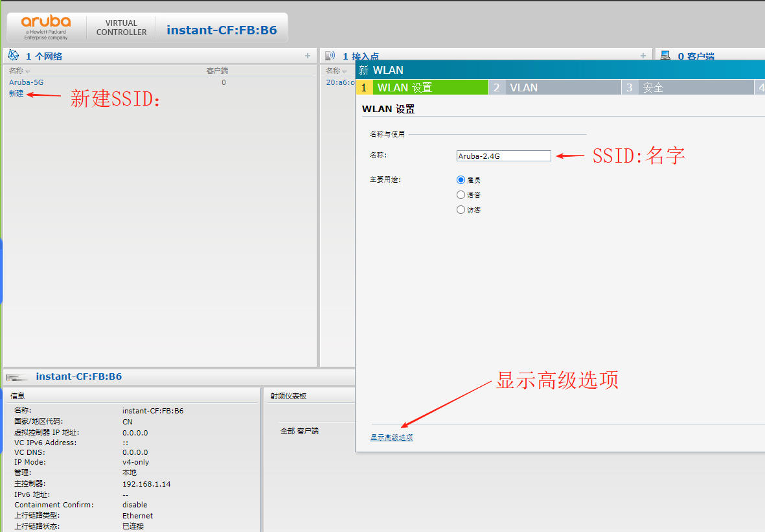Click the access points panel icon
This screenshot has height=532, width=765.
coord(330,56)
